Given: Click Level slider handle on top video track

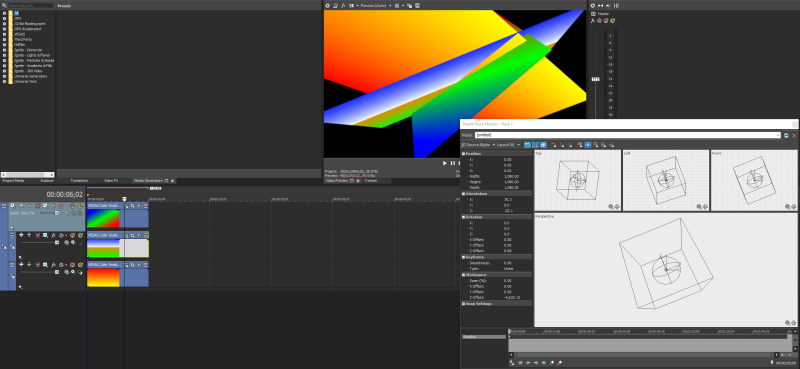Looking at the screenshot, I should pyautogui.click(x=57, y=213).
